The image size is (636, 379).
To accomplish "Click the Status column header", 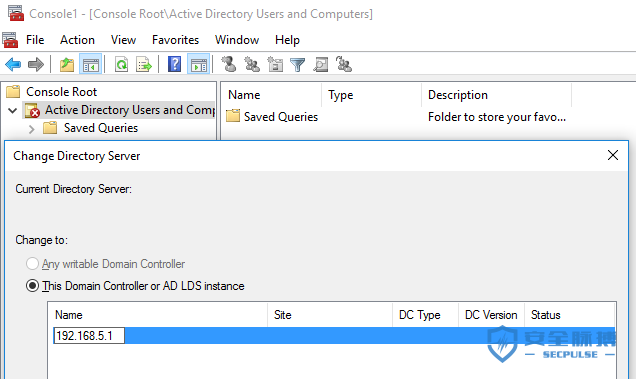I will pos(570,315).
